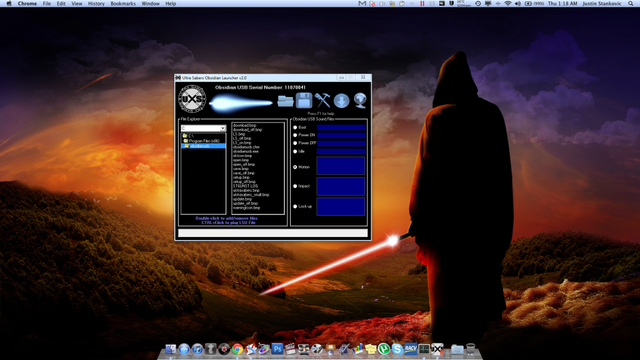Open the clapperboard movie app in dock
The height and width of the screenshot is (360, 640).
290,349
